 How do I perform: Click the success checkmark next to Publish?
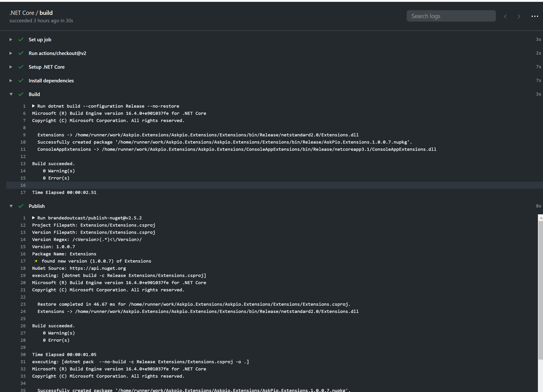[x=21, y=206]
